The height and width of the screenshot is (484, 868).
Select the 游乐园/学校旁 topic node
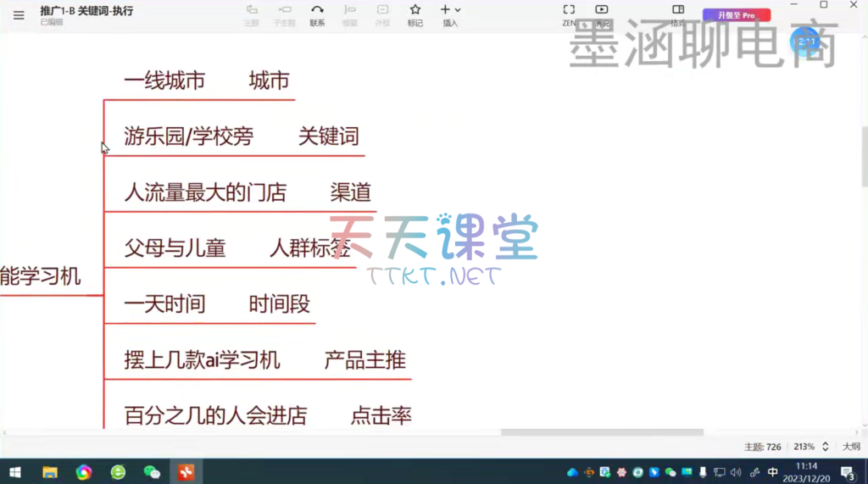(x=188, y=136)
